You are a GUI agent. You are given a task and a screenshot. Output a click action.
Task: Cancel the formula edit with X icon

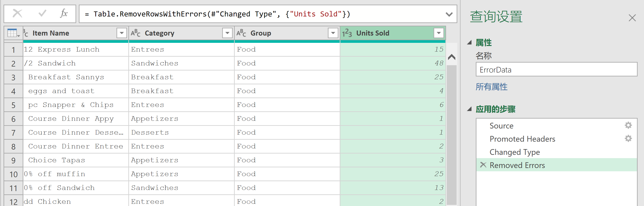tap(17, 13)
